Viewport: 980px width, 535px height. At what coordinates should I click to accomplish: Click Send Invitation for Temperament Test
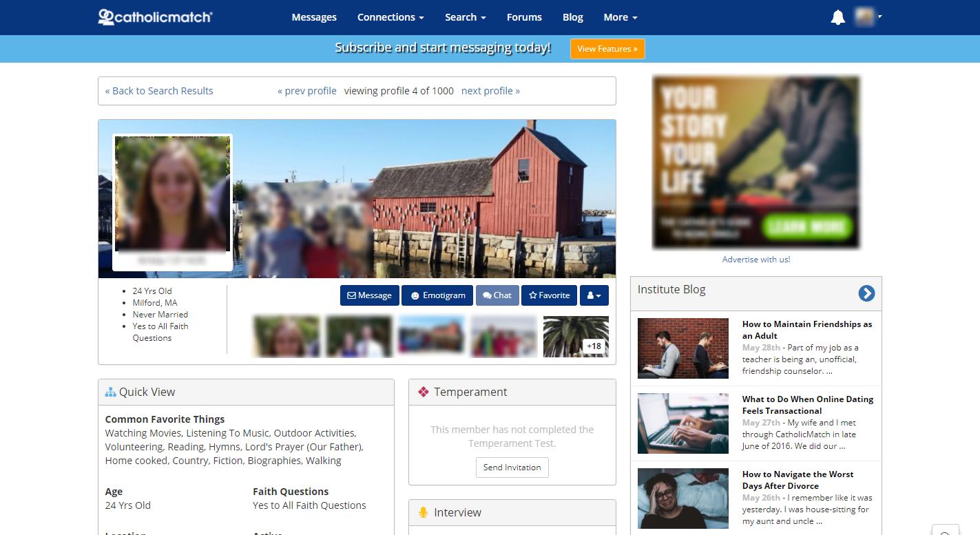pos(512,468)
